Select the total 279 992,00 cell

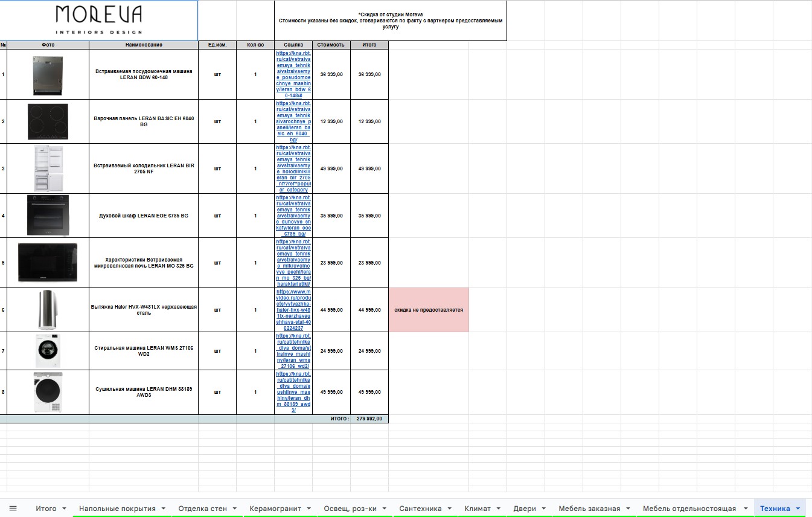[369, 419]
